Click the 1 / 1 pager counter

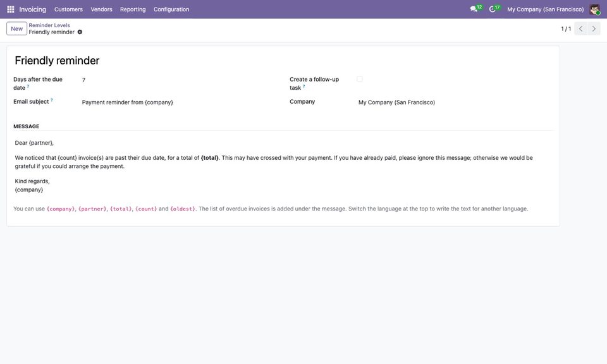coord(566,29)
